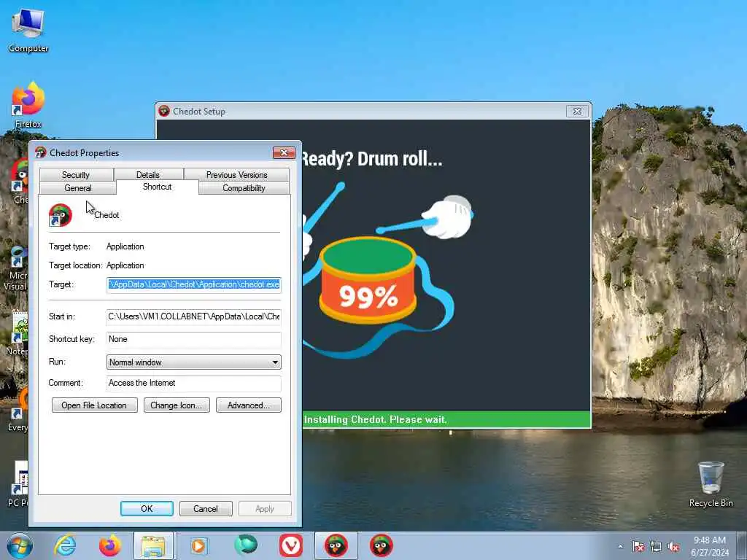Select the Recycle Bin on desktop
The width and height of the screenshot is (747, 560).
711,483
